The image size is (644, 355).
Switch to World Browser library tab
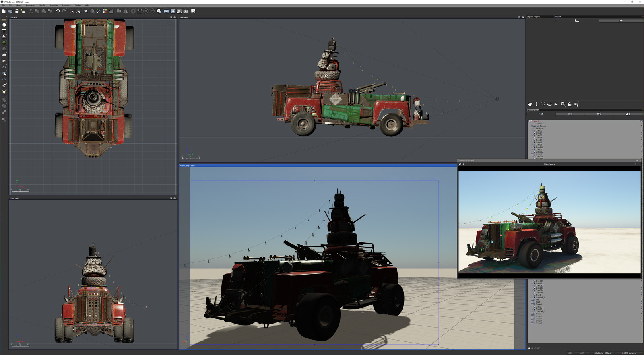[599, 114]
